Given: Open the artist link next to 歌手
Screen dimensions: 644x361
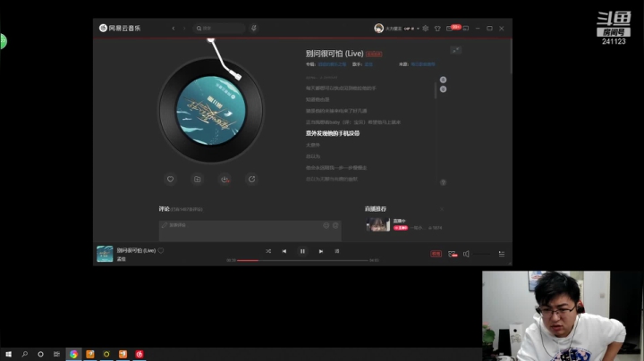Looking at the screenshot, I should pyautogui.click(x=369, y=64).
